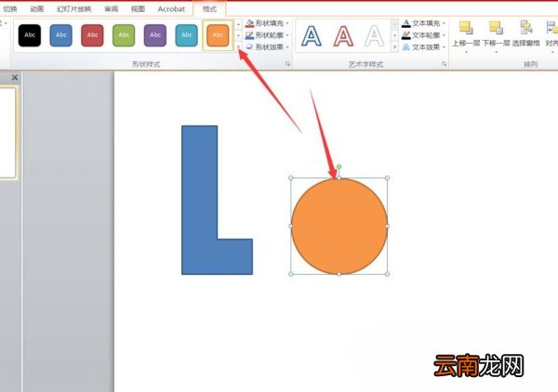Expand the 下移一层 dropdown arrow

(x=496, y=52)
